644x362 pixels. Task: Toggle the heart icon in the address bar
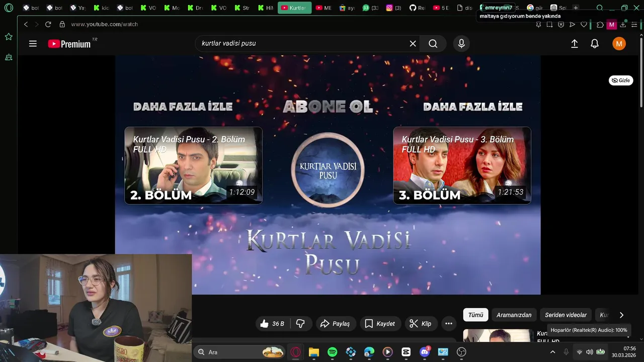point(584,24)
